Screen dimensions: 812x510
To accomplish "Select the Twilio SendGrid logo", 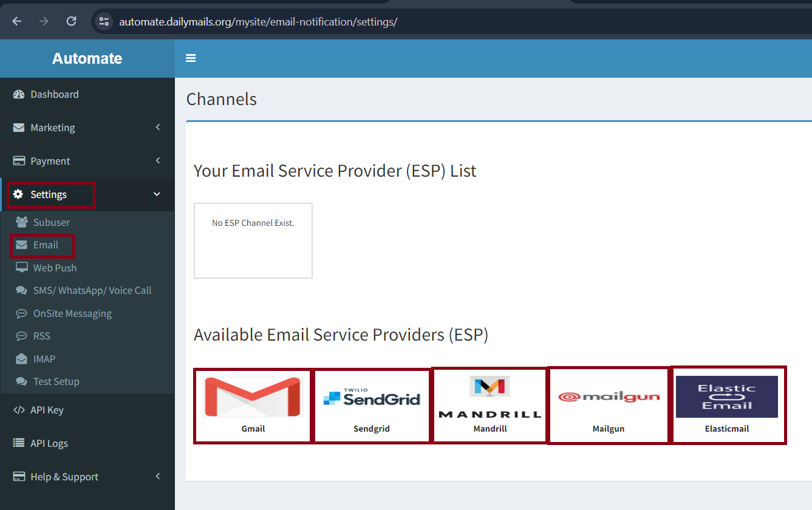I will point(372,397).
